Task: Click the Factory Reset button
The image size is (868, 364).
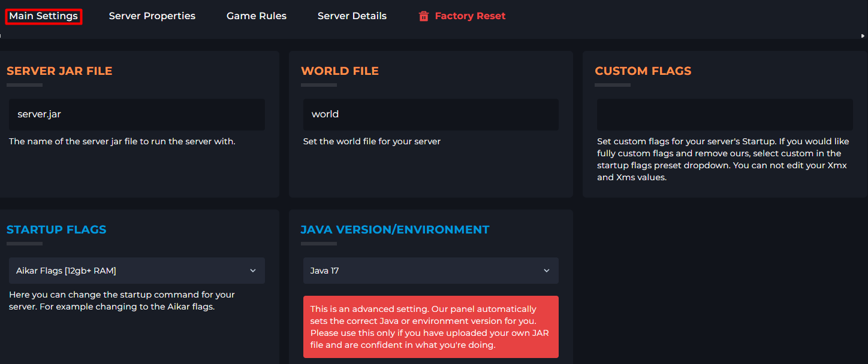Action: click(462, 16)
